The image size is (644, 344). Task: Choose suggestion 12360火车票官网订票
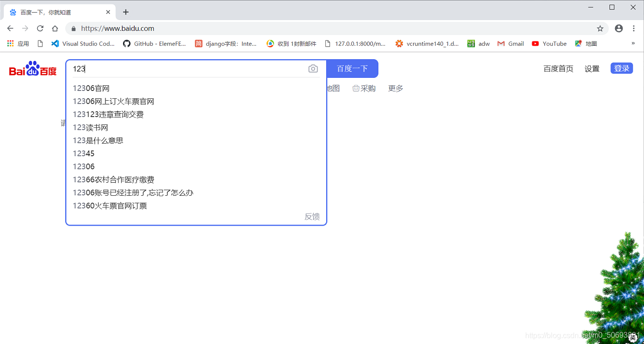point(196,206)
